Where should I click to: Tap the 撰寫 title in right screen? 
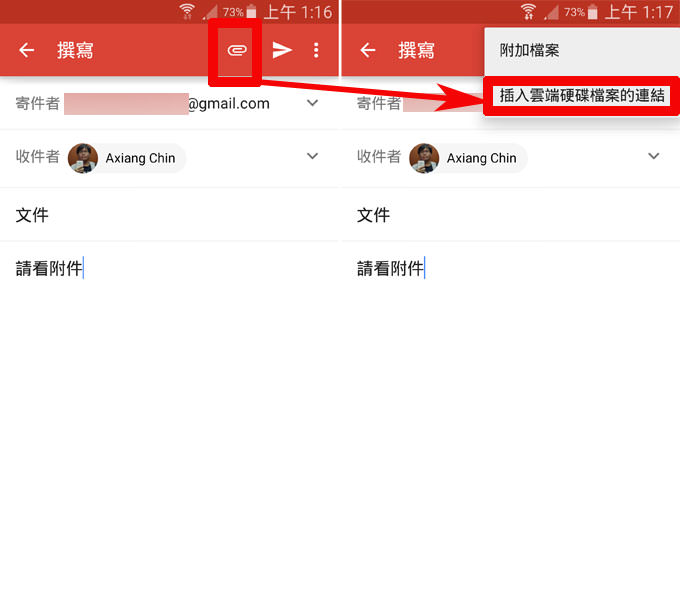click(x=416, y=50)
